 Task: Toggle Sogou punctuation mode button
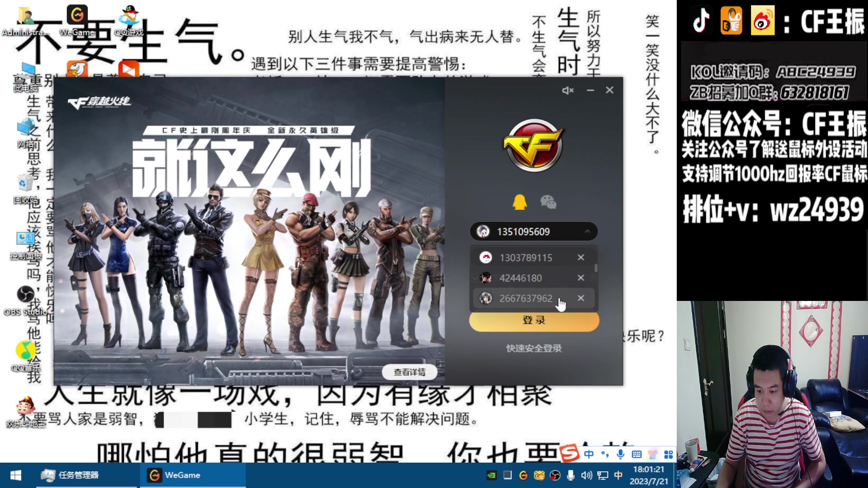[605, 454]
